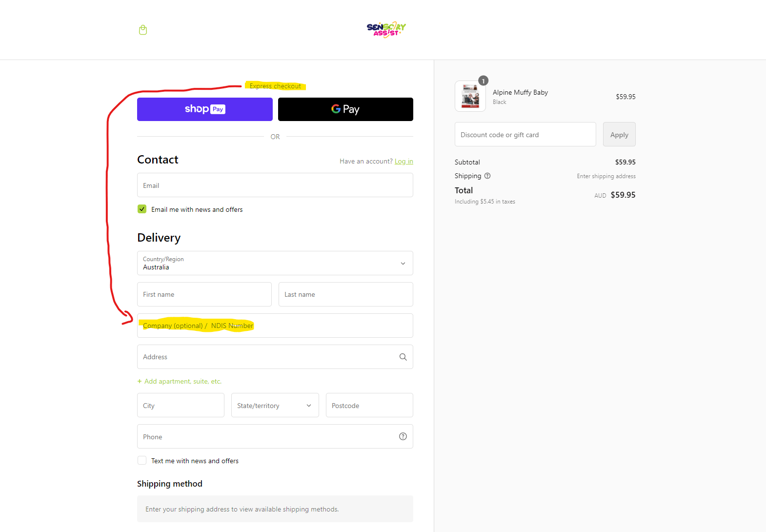
Task: Focus the Postcode input field
Action: coord(369,405)
